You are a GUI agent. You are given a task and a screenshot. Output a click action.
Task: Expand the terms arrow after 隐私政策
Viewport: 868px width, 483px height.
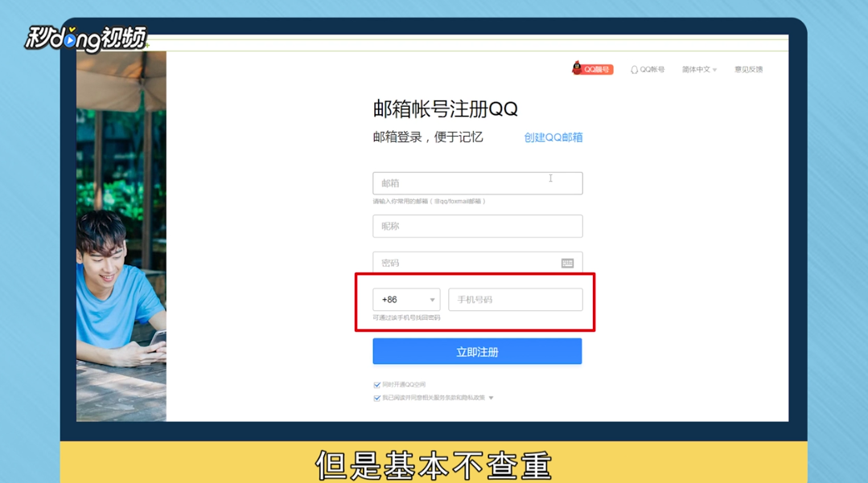[491, 398]
